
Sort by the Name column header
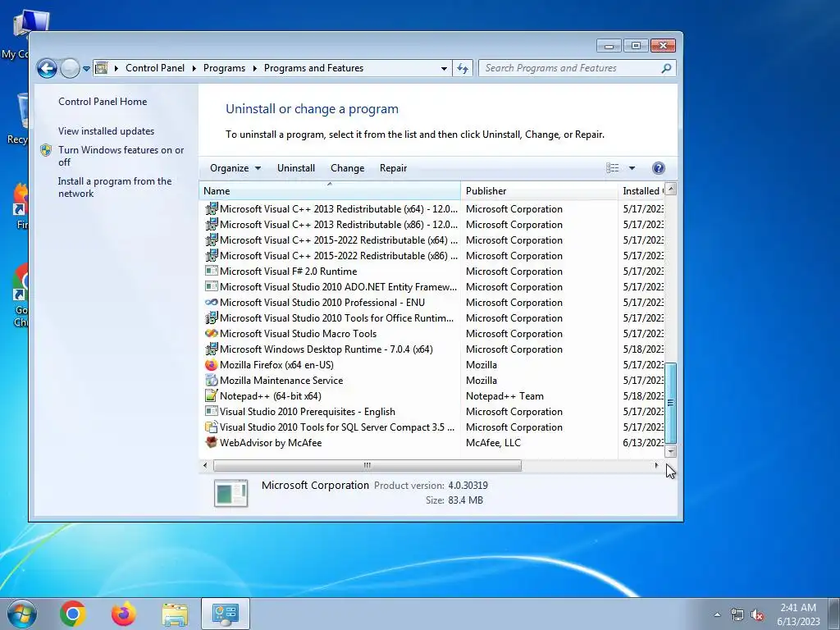(x=330, y=190)
